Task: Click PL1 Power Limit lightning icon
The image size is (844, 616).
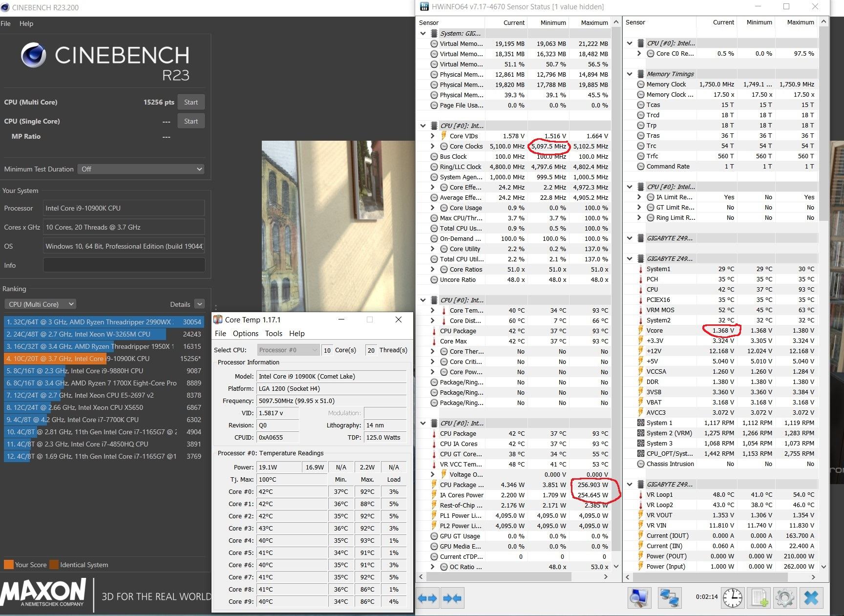Action: [x=434, y=515]
